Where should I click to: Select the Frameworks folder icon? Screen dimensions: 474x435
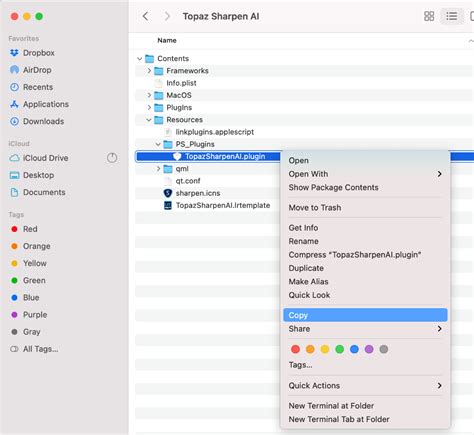159,71
